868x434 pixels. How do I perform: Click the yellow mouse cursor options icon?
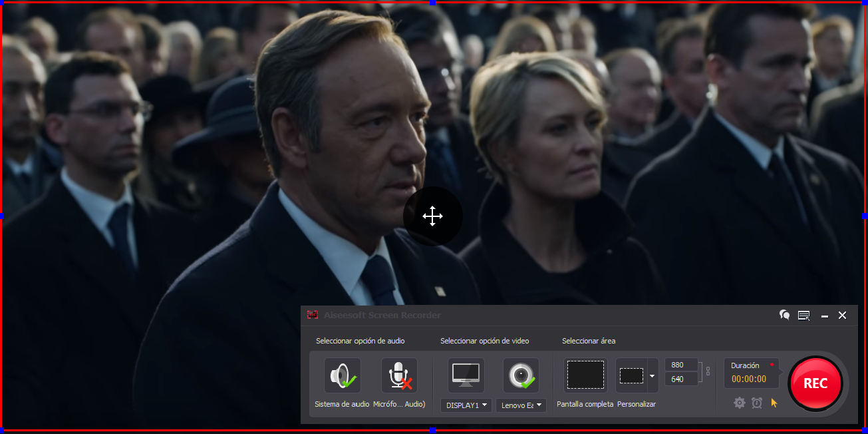[x=774, y=403]
